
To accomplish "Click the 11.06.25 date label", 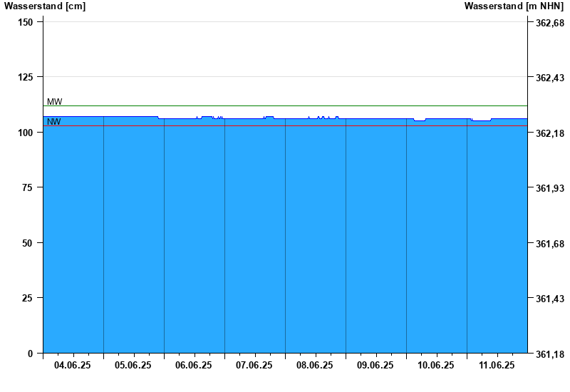I will click(497, 365).
